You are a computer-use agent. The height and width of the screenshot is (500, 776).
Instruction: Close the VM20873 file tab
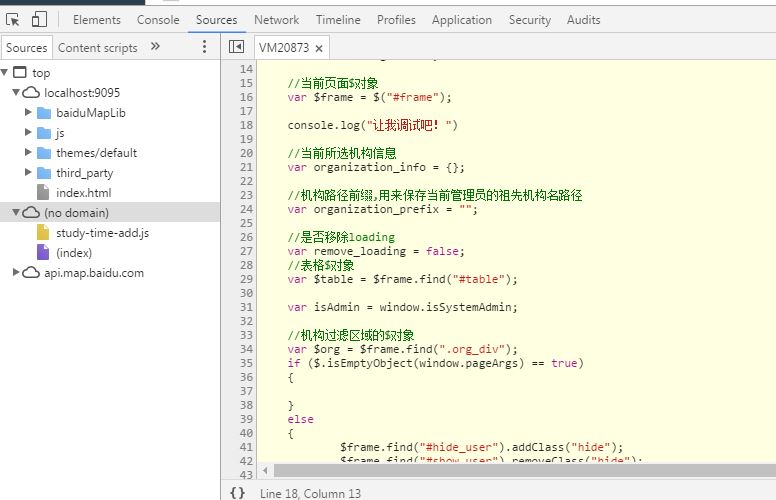click(x=319, y=48)
